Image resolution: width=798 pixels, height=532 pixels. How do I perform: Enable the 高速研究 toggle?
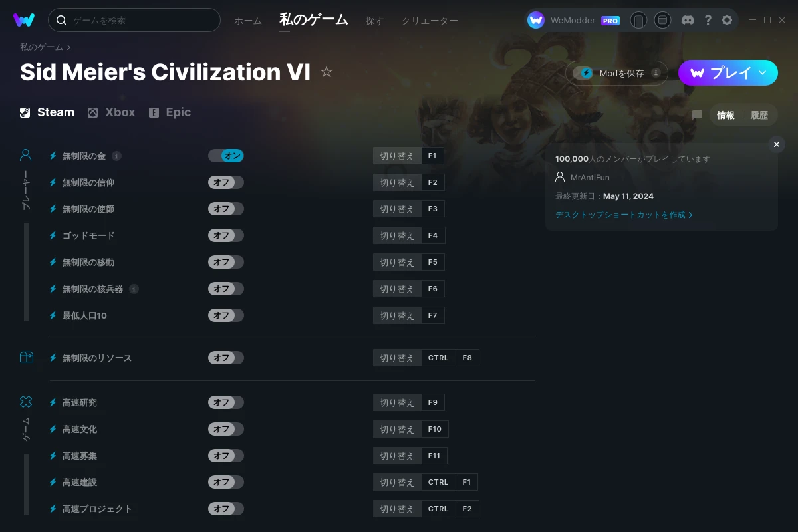tap(225, 402)
